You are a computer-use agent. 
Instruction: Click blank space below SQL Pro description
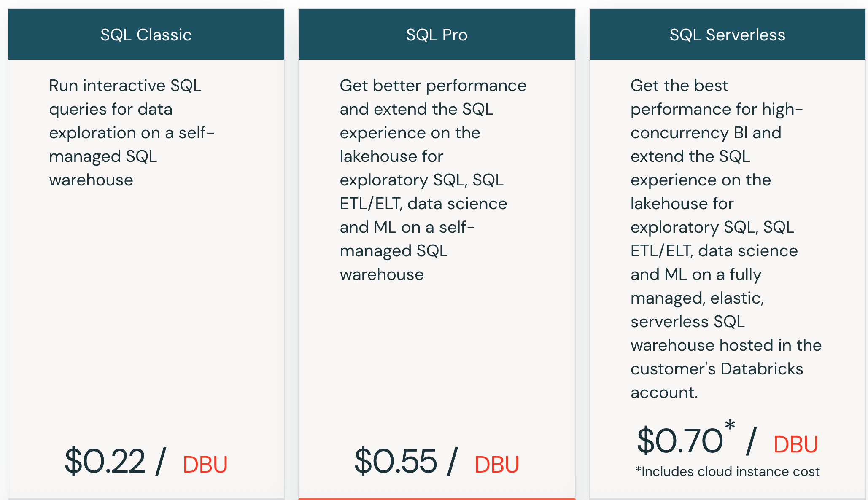(437, 358)
